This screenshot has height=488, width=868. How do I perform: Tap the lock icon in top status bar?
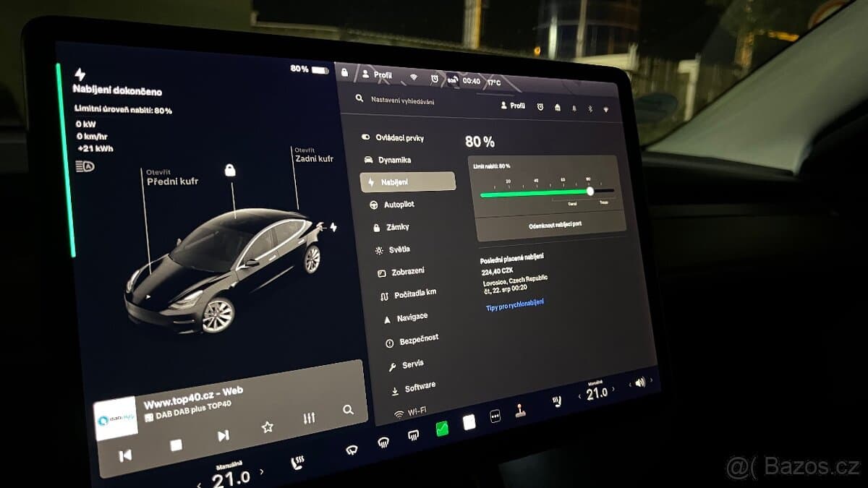(x=344, y=72)
